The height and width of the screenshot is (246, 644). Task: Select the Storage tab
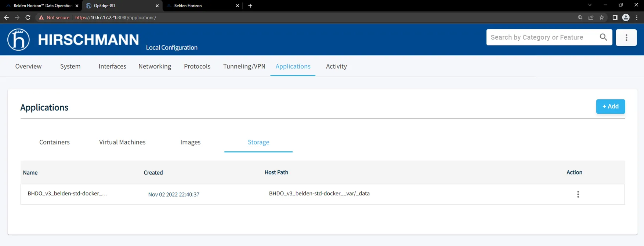[x=258, y=142]
